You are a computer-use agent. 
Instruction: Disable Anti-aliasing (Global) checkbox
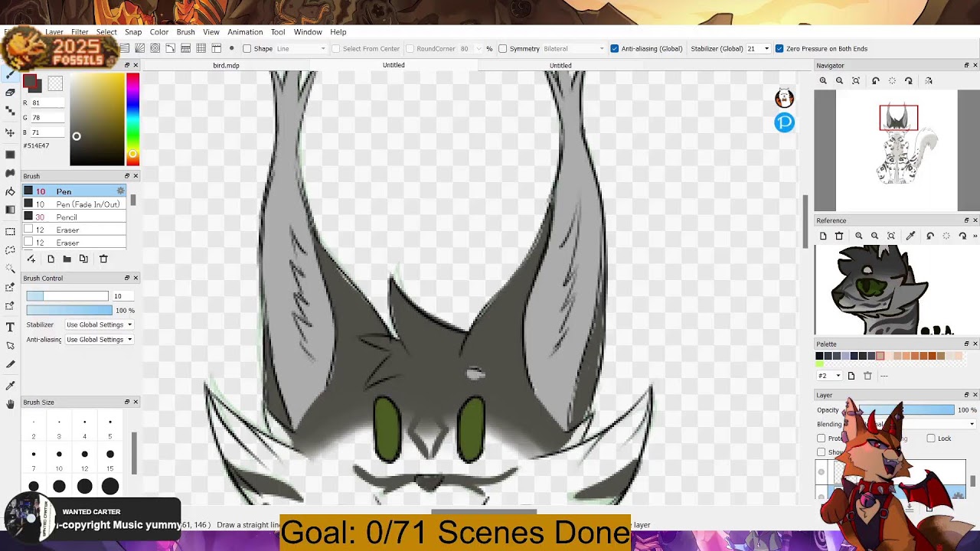(614, 49)
